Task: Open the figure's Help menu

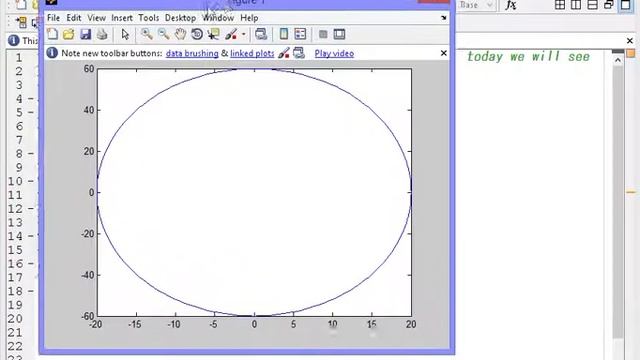Action: coord(249,18)
